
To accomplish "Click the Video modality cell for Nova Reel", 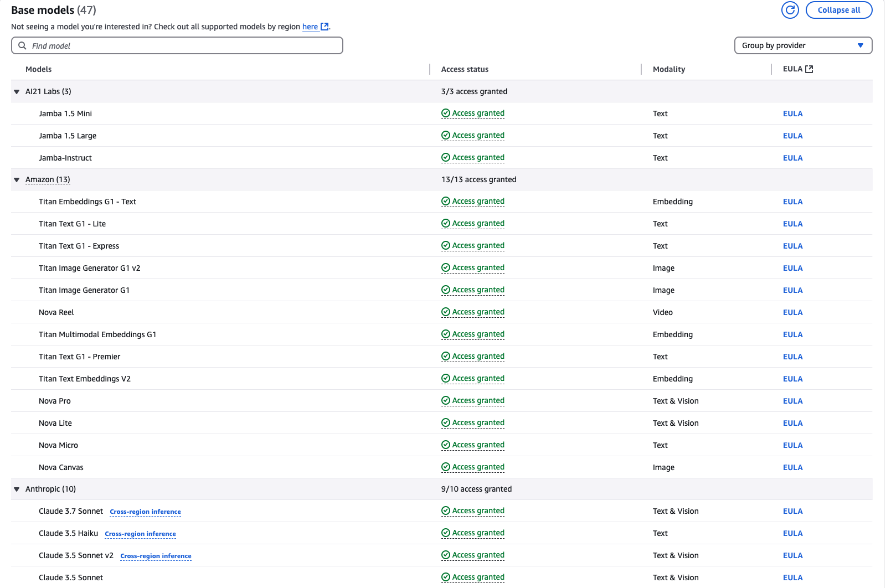I will pos(662,312).
